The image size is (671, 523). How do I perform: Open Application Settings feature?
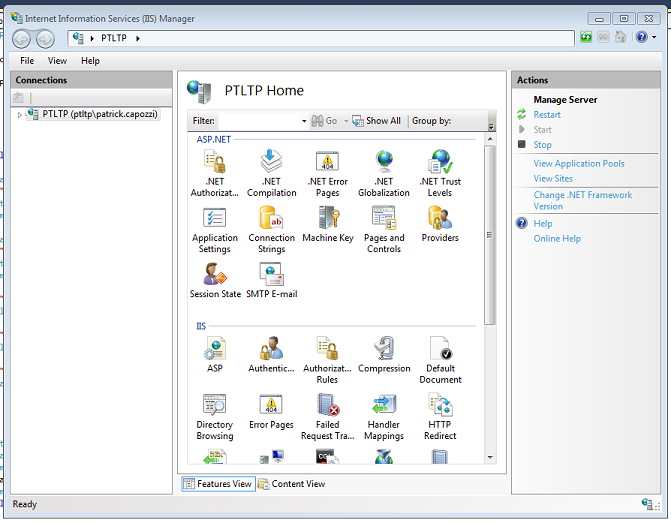click(214, 230)
